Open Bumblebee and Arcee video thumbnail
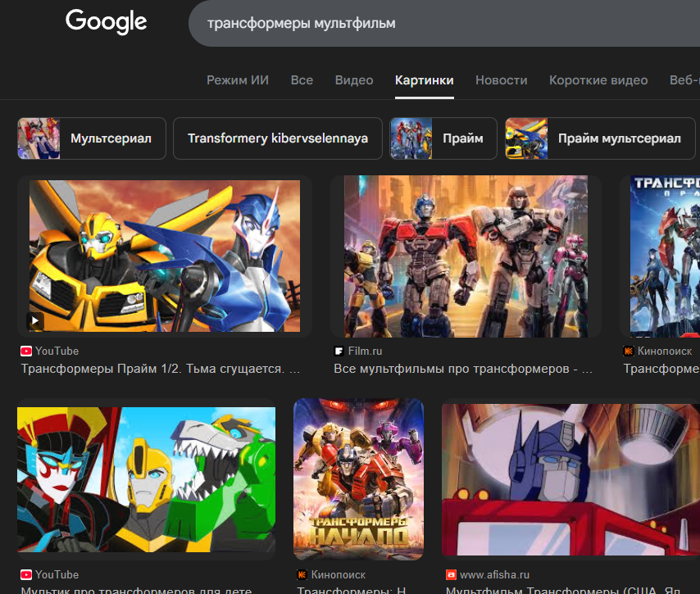The image size is (700, 594). pyautogui.click(x=165, y=256)
